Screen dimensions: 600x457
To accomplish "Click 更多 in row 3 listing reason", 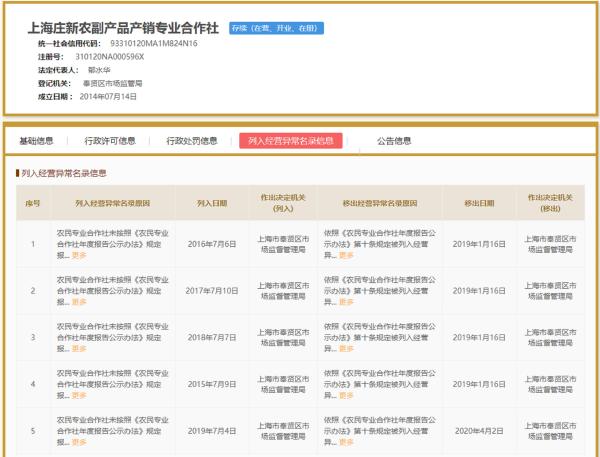I will pos(79,349).
